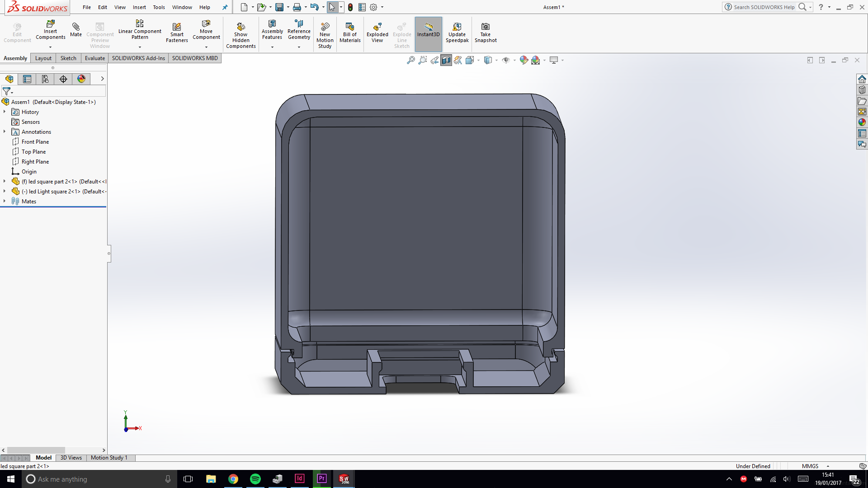Open the File menu

click(87, 7)
